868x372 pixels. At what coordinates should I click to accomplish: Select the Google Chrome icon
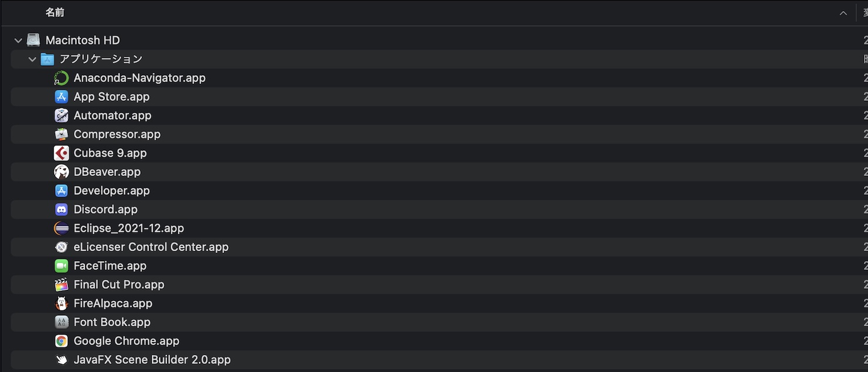(x=62, y=341)
